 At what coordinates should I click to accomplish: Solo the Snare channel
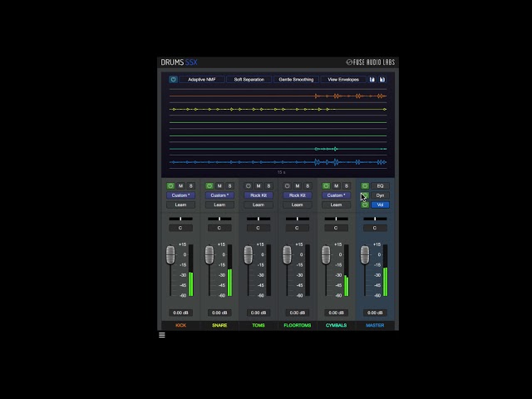coord(229,186)
